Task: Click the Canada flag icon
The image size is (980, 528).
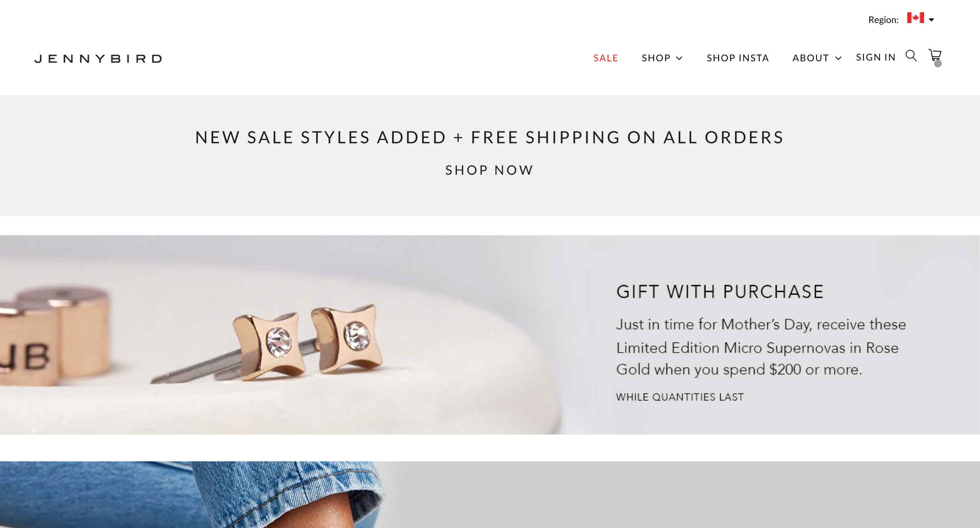Action: (915, 18)
